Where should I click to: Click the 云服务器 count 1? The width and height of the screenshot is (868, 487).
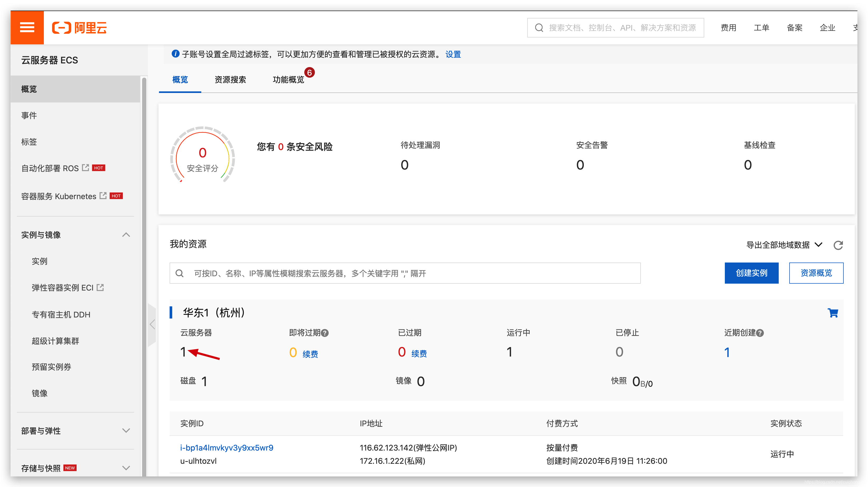[183, 352]
